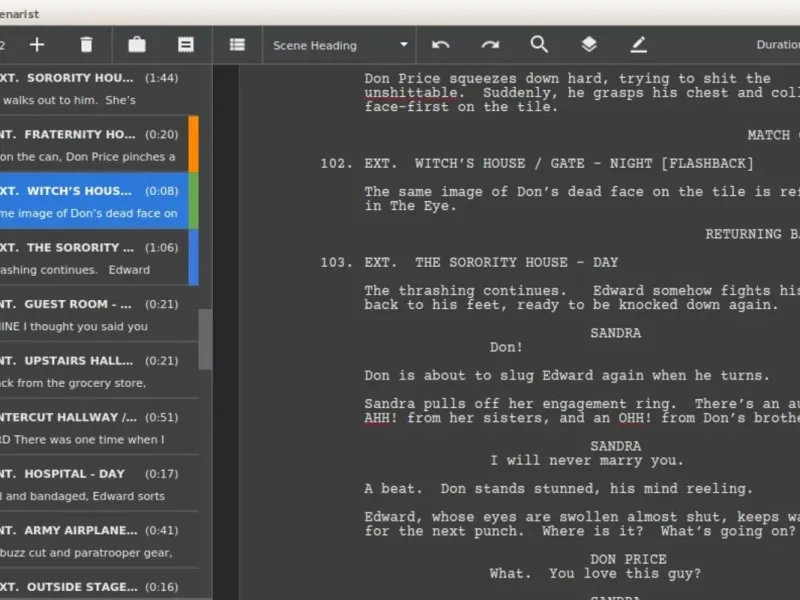
Task: Click green color tag on Witch's House scene
Action: click(x=193, y=201)
